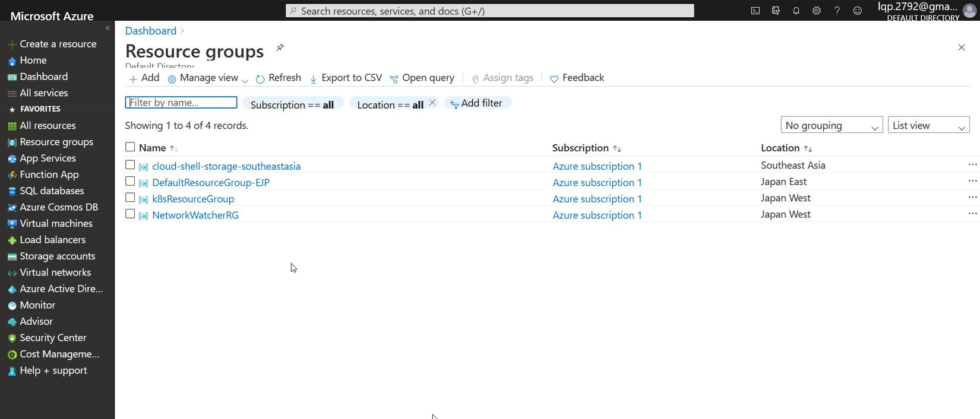The image size is (980, 419).
Task: Click the Refresh toolbar button
Action: click(x=279, y=78)
